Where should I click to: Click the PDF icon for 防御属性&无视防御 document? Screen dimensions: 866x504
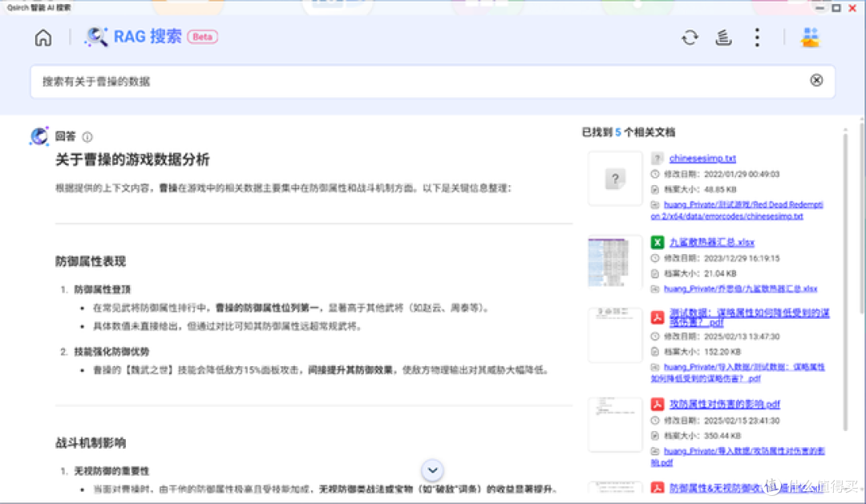pyautogui.click(x=657, y=488)
